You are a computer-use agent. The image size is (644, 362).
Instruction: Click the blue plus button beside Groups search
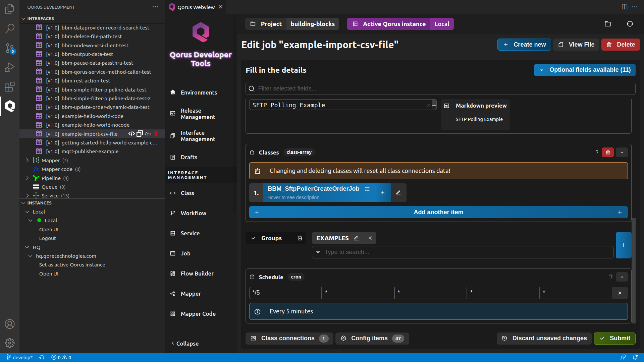624,245
